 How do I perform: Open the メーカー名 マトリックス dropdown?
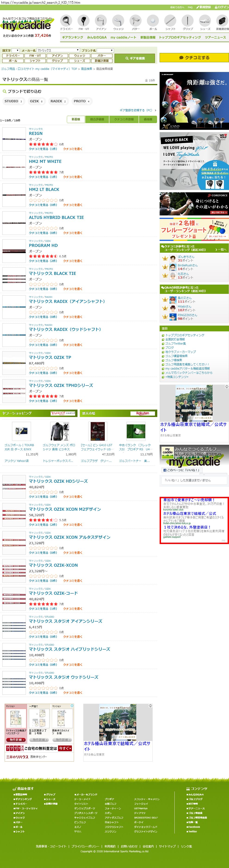[x=58, y=50]
